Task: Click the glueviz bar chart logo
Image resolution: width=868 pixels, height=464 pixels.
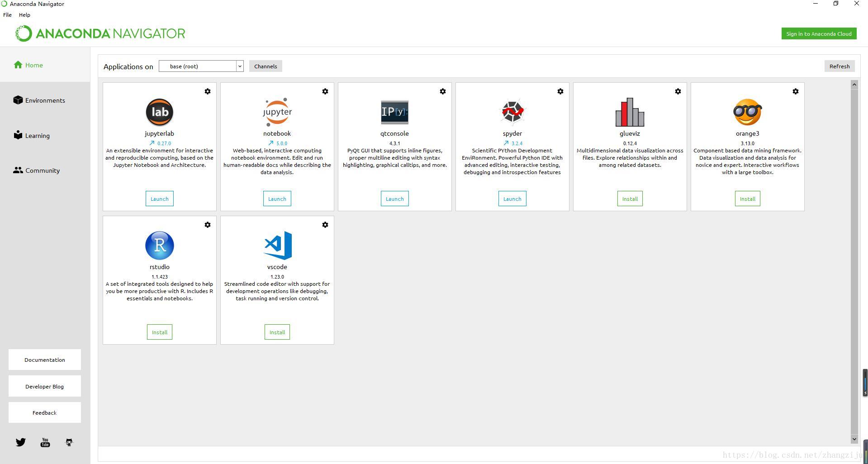Action: pyautogui.click(x=630, y=112)
